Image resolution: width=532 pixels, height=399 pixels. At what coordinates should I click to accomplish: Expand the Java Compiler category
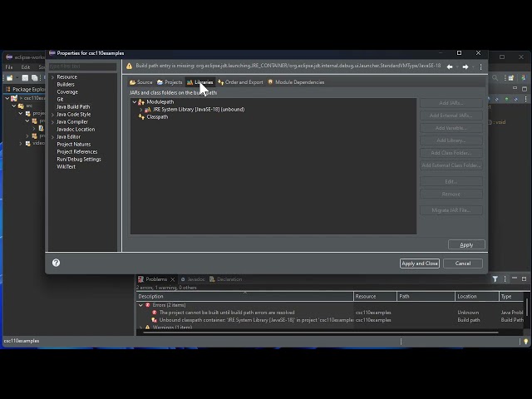[x=52, y=122]
